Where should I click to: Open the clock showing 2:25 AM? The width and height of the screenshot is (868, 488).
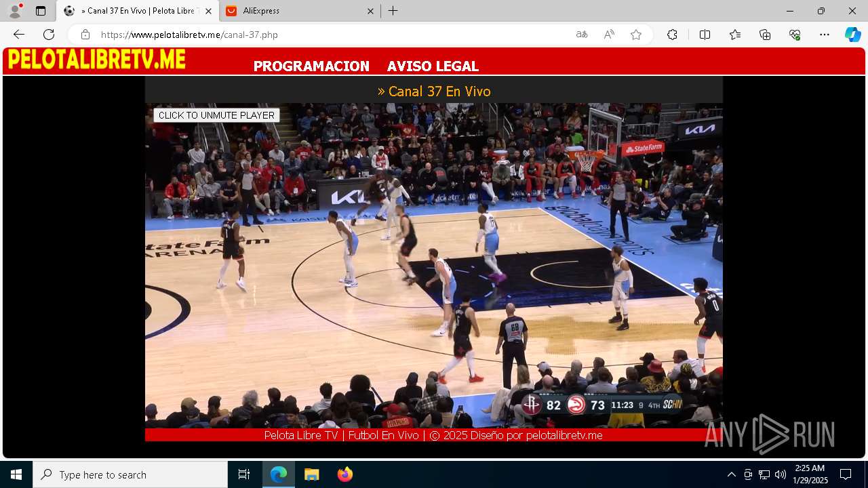point(810,474)
